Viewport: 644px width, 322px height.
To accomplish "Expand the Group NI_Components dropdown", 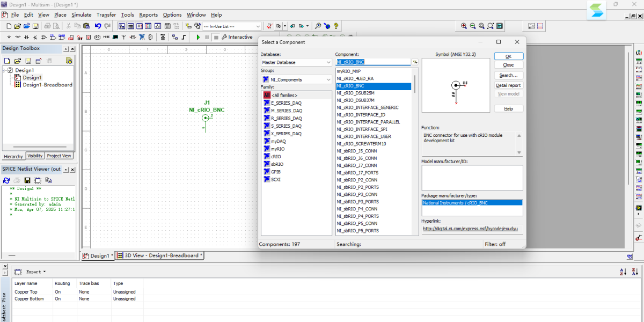I will tap(328, 79).
